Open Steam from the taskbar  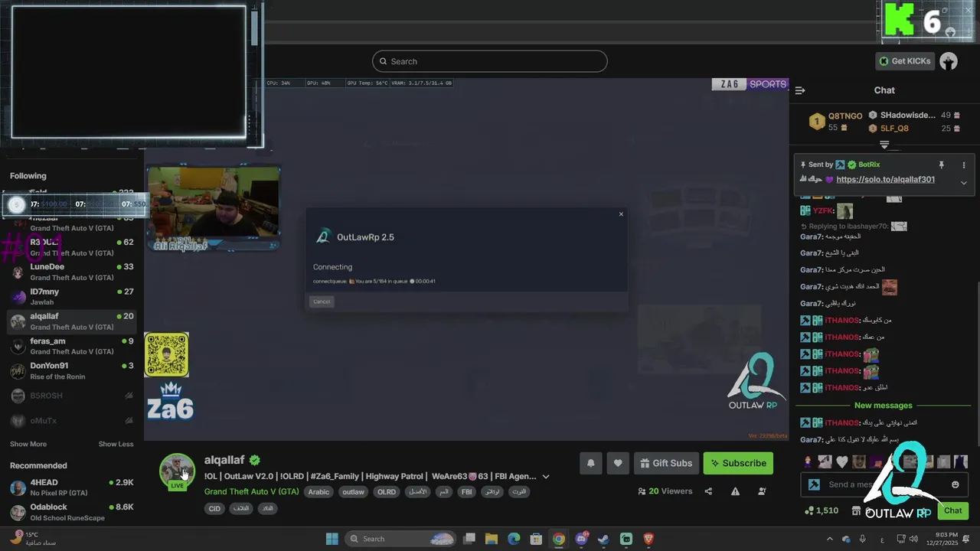coord(603,539)
